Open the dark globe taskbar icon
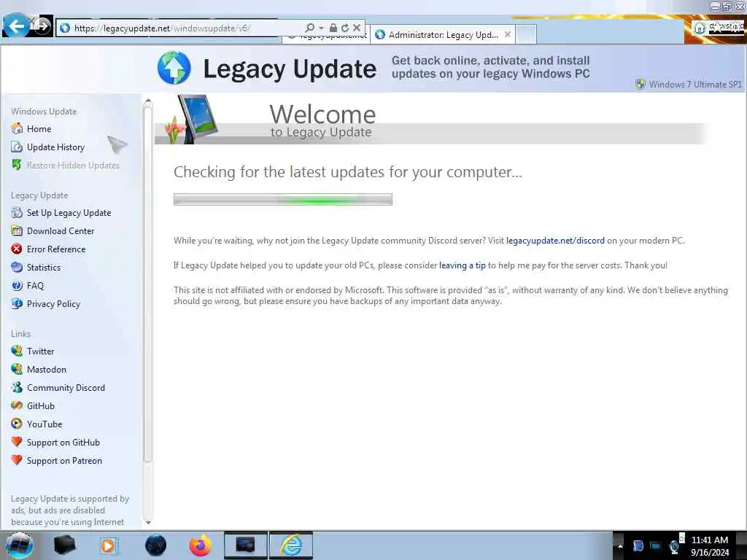747x560 pixels. point(155,545)
